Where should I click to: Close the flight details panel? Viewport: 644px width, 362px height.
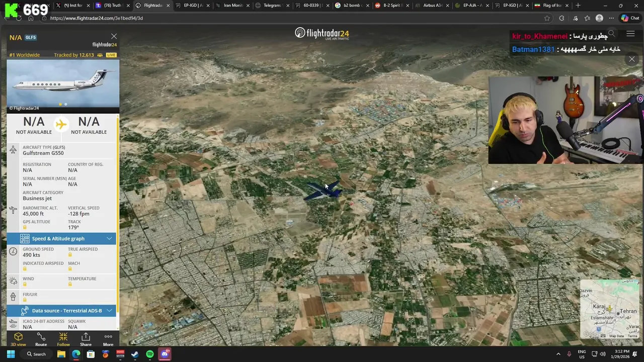pyautogui.click(x=114, y=36)
